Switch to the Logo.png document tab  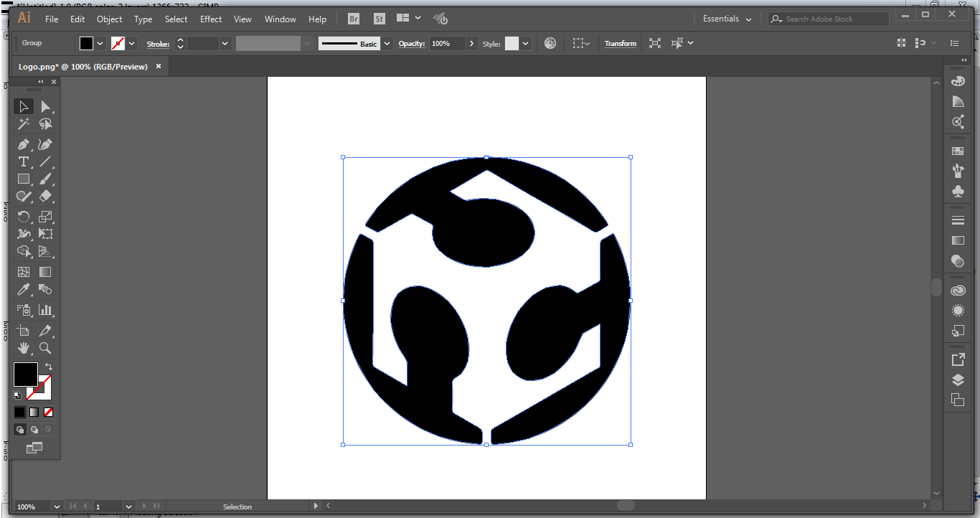coord(83,67)
